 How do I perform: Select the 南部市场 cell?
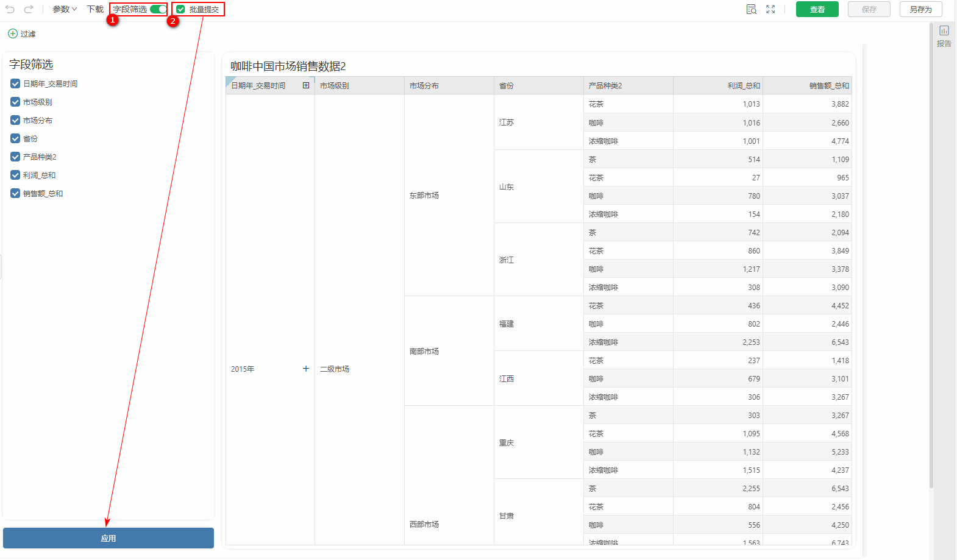pos(449,351)
